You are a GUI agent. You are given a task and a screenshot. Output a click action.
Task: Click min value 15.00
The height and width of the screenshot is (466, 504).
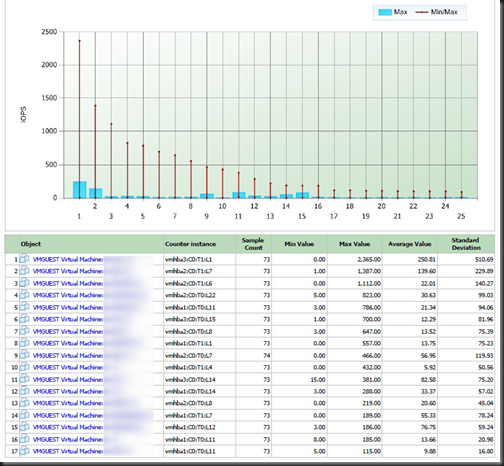(317, 380)
